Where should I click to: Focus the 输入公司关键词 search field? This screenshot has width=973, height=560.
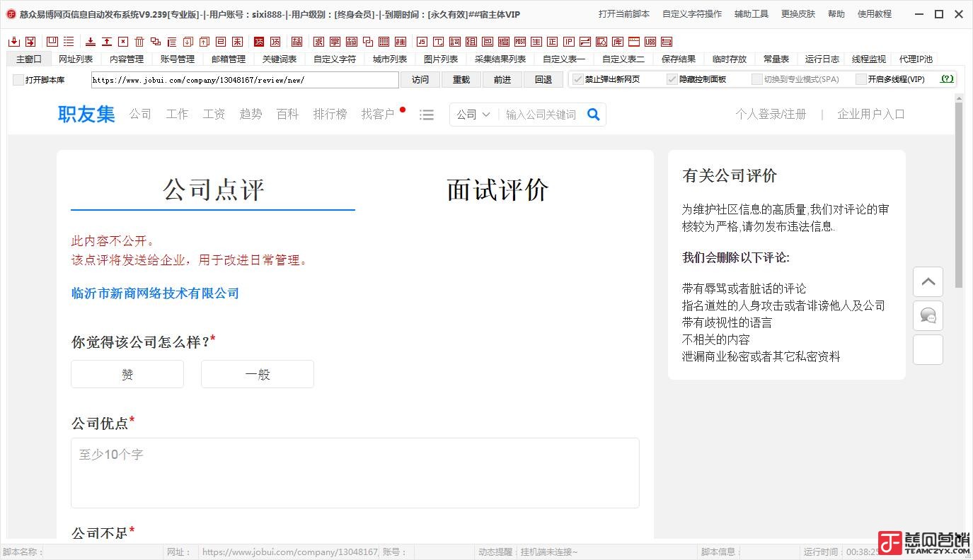click(541, 115)
